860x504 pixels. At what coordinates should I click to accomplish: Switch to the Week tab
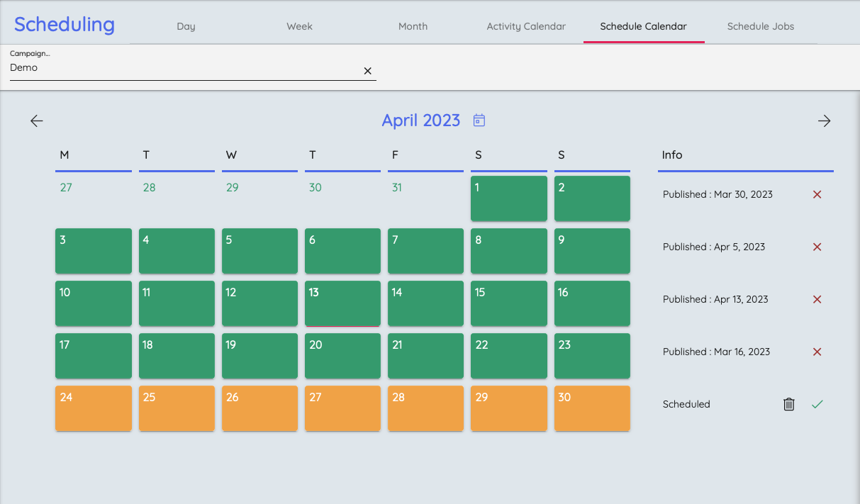click(x=299, y=26)
